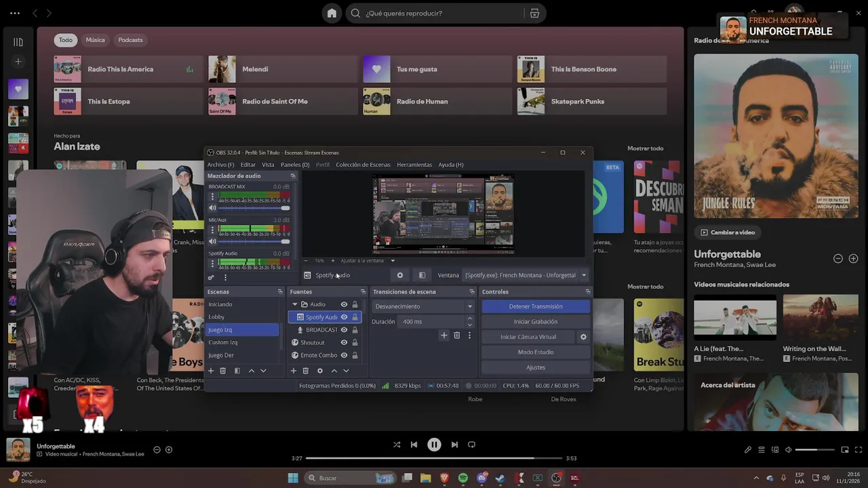Skip to next track in Spotify
868x488 pixels.
[454, 445]
